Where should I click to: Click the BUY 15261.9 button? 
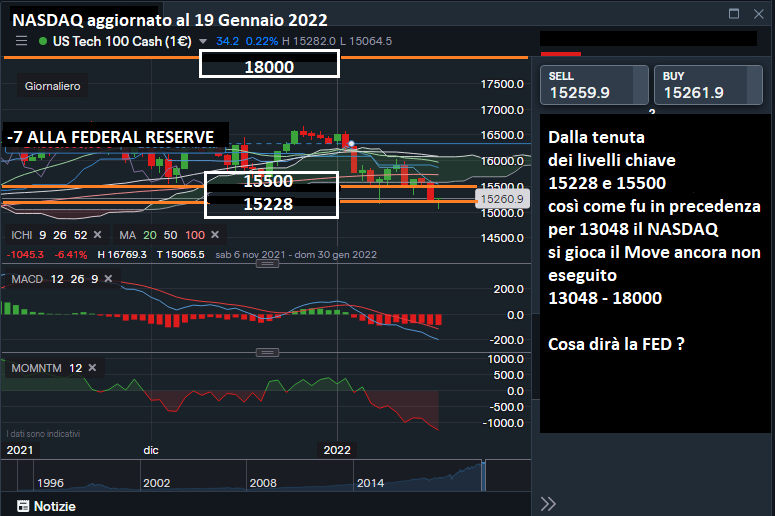pos(708,85)
